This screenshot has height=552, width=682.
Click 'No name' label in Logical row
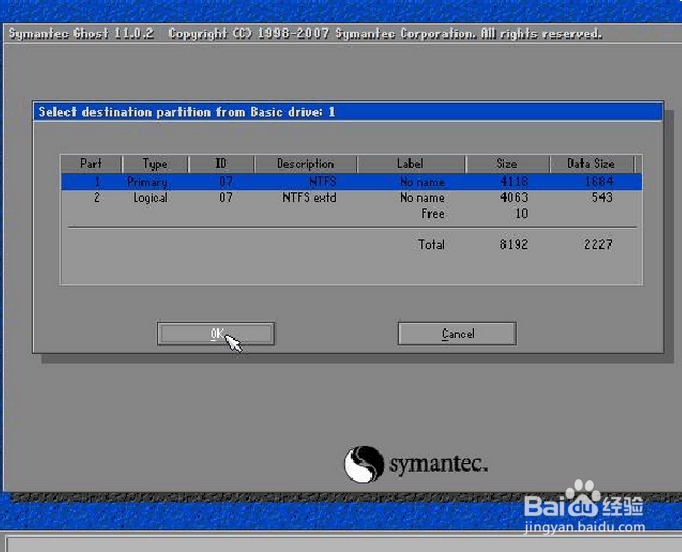[422, 198]
